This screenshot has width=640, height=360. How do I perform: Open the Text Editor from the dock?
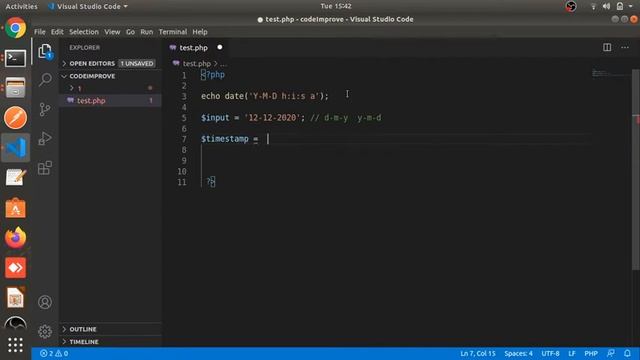tap(16, 178)
